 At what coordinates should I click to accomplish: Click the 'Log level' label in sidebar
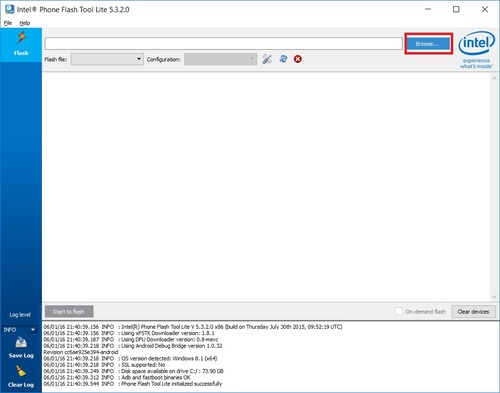coord(20,314)
